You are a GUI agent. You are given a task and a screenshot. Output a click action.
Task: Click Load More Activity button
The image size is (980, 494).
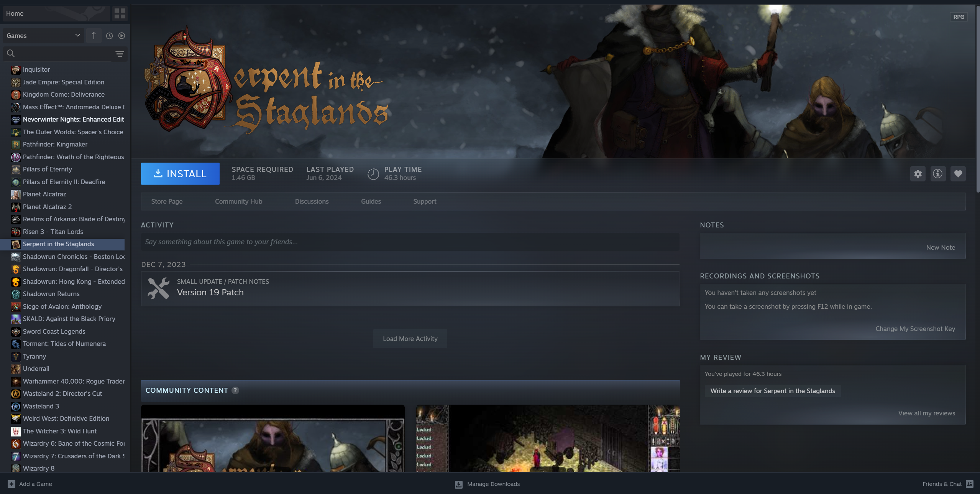click(410, 339)
